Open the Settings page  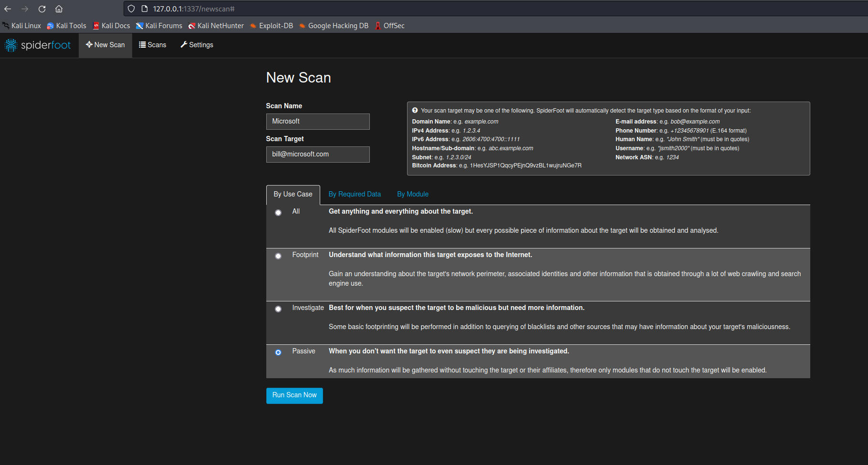point(197,45)
